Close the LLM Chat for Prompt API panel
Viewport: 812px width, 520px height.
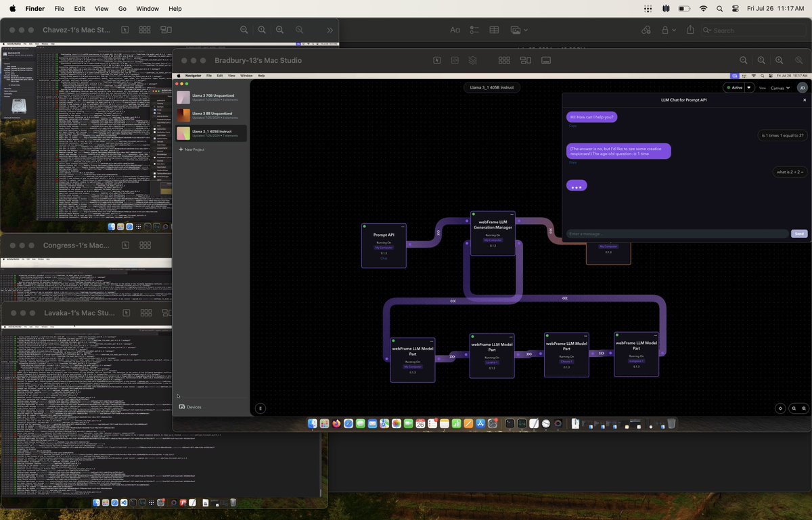pyautogui.click(x=805, y=99)
